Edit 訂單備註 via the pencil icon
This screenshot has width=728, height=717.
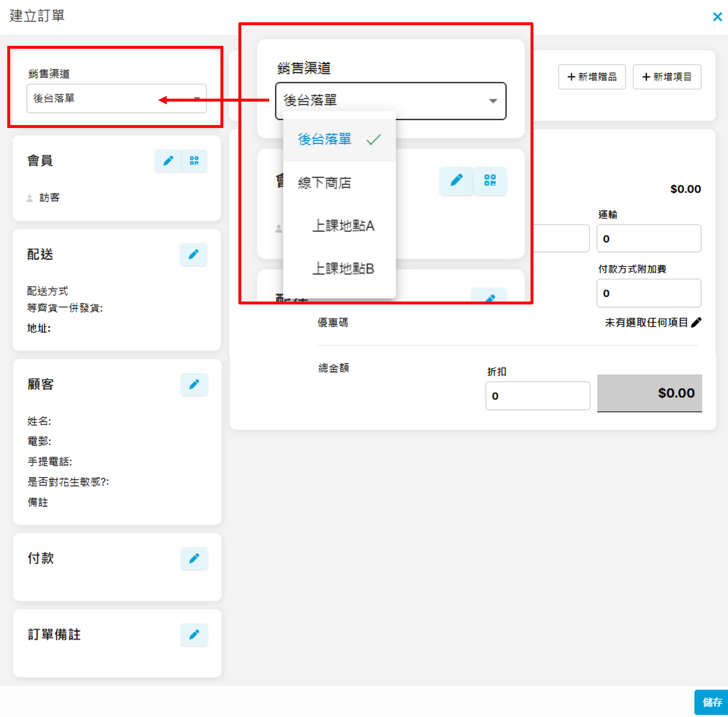click(x=194, y=635)
